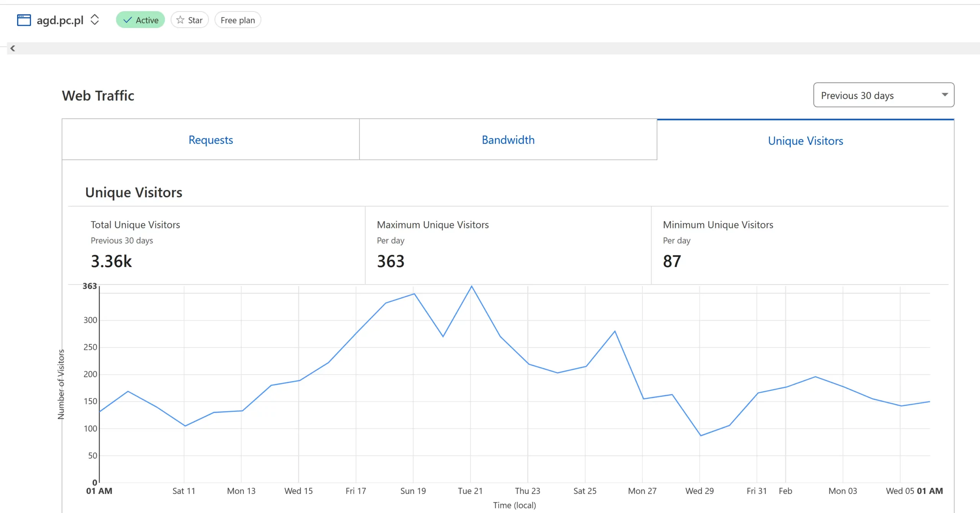Click the Maximum Unique Visitors value 363
Screen dimensions: 980x513
390,261
